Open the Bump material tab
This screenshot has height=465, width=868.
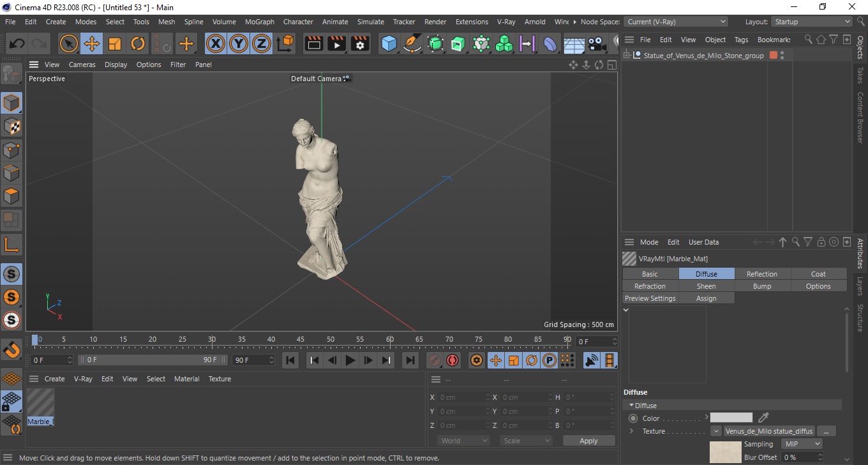coord(762,286)
